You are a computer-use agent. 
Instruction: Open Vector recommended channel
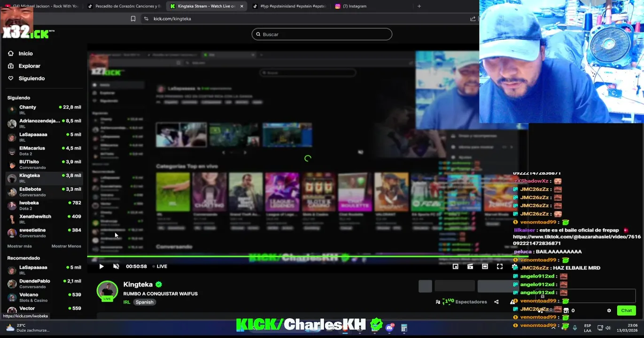point(44,308)
